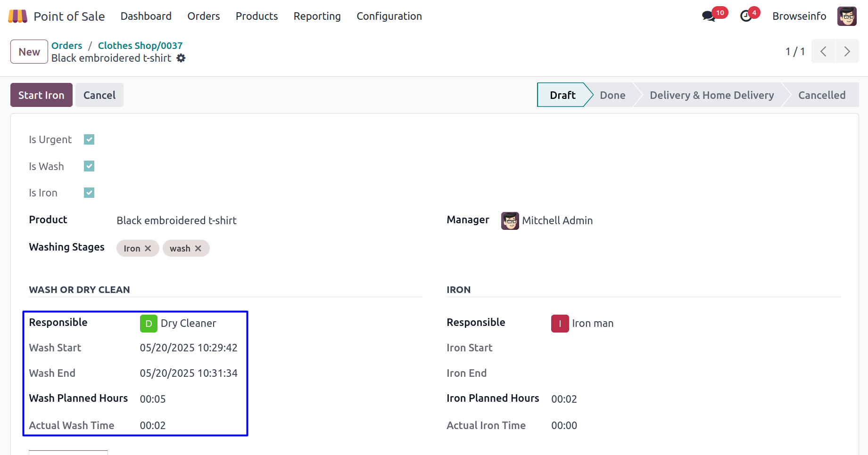Click the green Dry Cleaner avatar badge
Screen dimensions: 868x455
(149, 324)
